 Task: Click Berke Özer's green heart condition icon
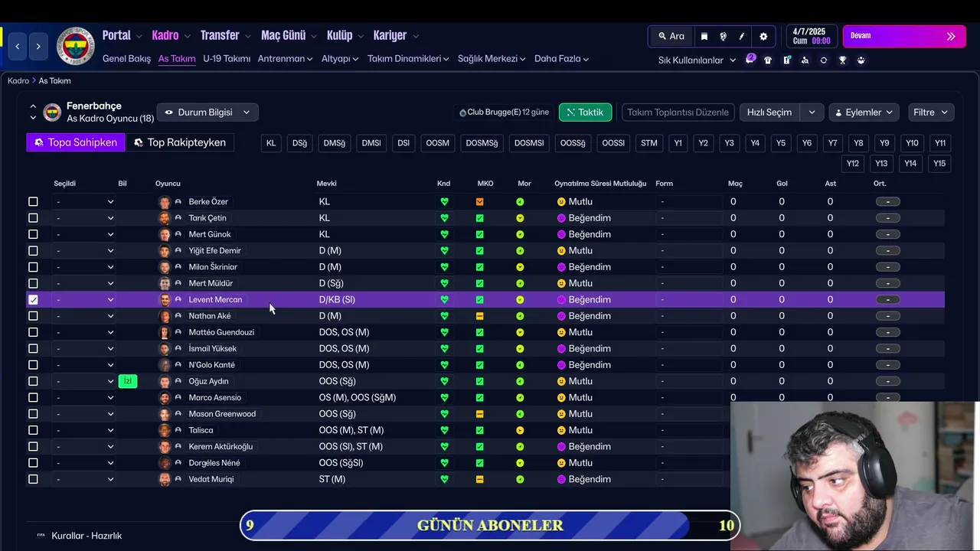point(444,202)
